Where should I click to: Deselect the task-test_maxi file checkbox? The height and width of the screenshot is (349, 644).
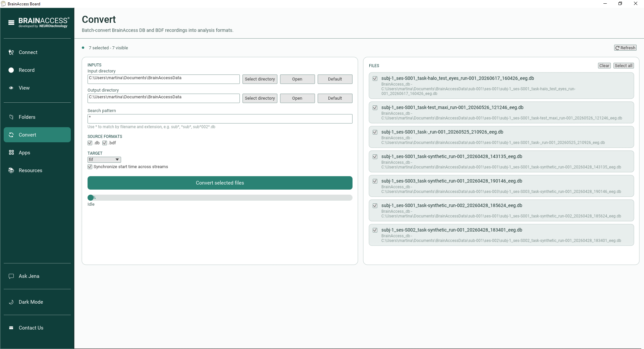(375, 108)
